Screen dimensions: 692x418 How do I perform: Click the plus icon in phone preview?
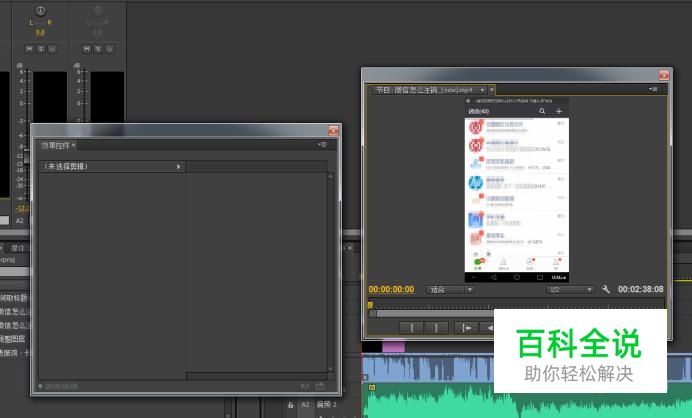pos(559,111)
